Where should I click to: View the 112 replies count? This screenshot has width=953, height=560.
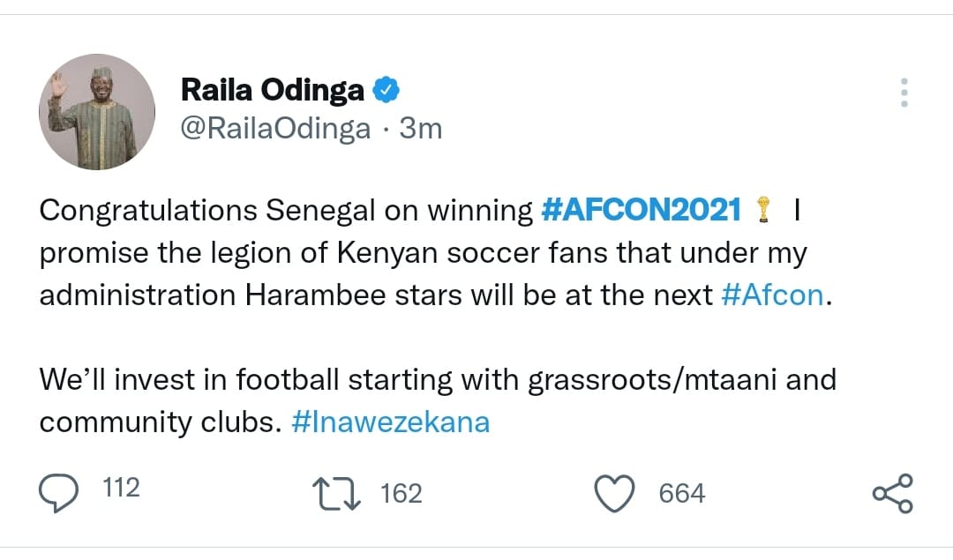121,488
